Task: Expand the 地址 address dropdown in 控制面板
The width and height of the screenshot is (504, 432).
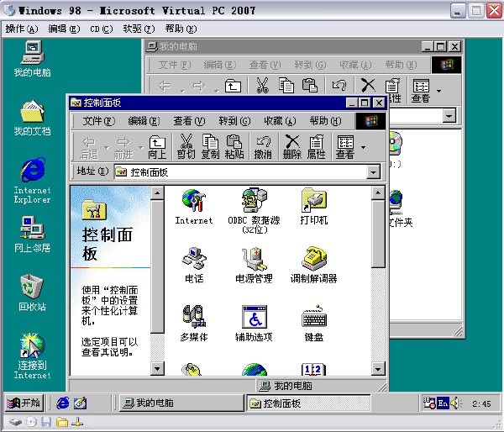Action: [x=373, y=172]
